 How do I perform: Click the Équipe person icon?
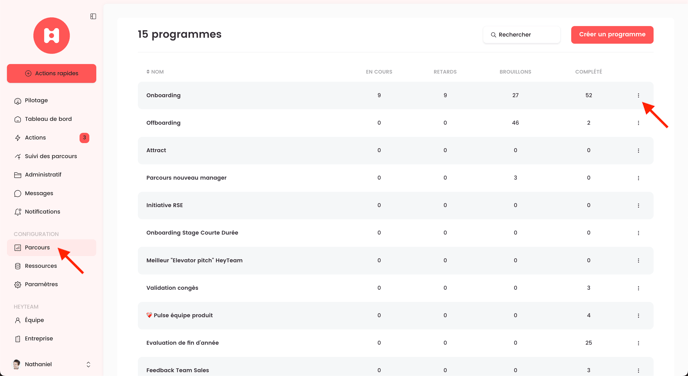(18, 320)
